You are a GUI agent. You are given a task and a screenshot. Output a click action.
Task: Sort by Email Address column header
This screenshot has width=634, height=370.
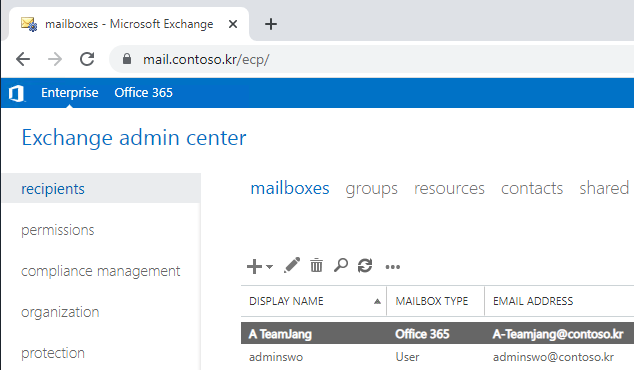(560, 301)
